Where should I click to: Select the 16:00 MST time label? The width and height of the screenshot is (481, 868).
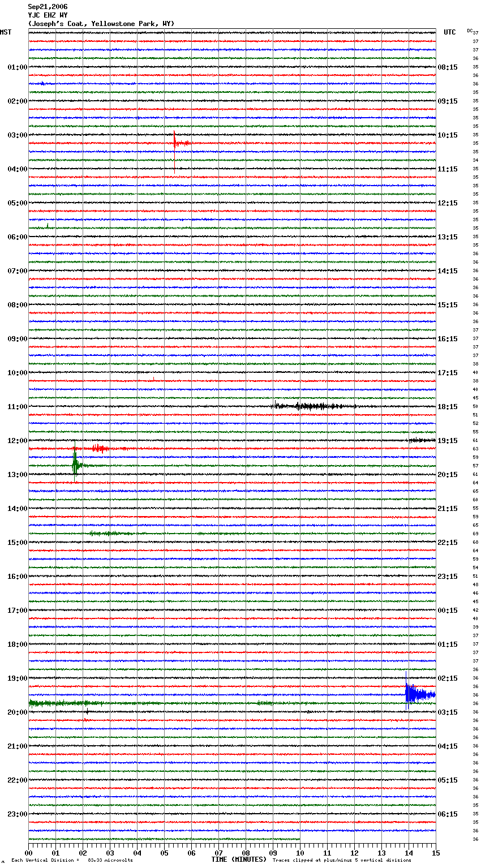(18, 577)
